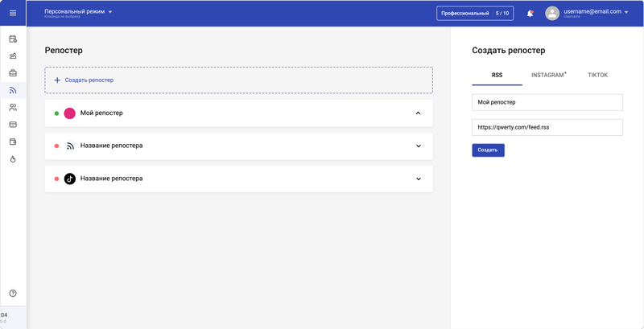The height and width of the screenshot is (329, 644).
Task: Open the analytics chart sidebar icon
Action: point(13,56)
